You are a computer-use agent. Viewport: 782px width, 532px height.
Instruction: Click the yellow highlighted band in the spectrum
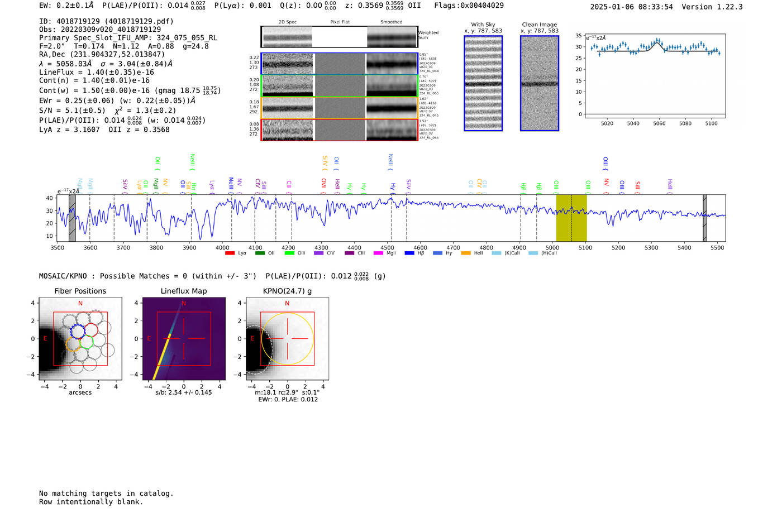point(571,218)
